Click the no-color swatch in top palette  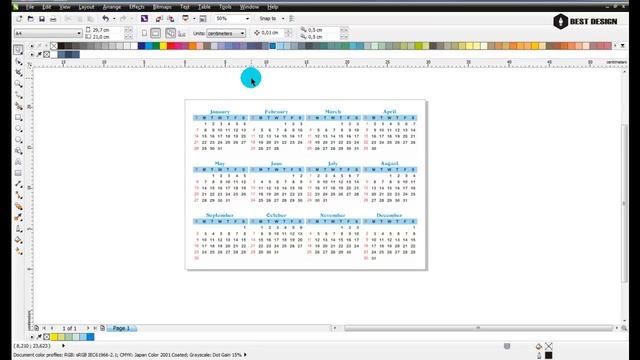pos(54,46)
